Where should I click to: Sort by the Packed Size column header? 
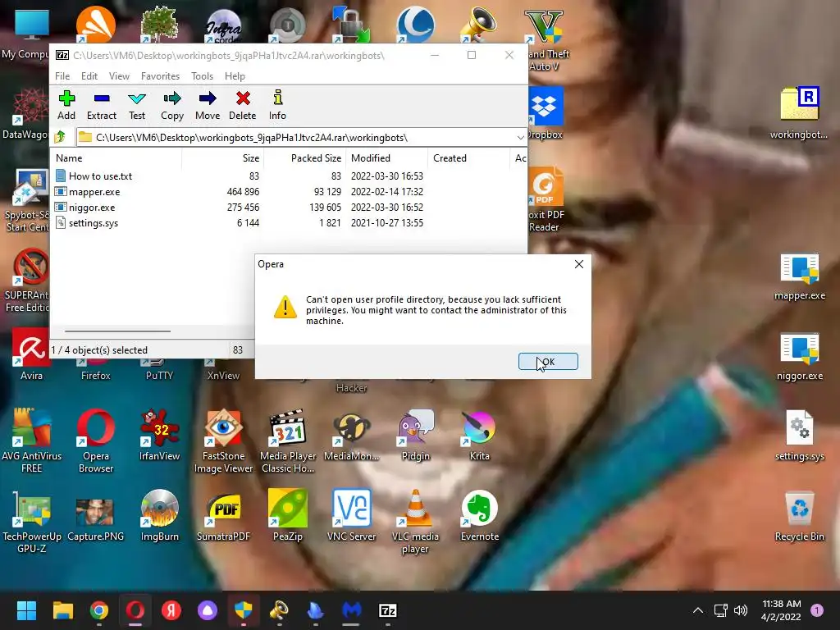pyautogui.click(x=305, y=158)
